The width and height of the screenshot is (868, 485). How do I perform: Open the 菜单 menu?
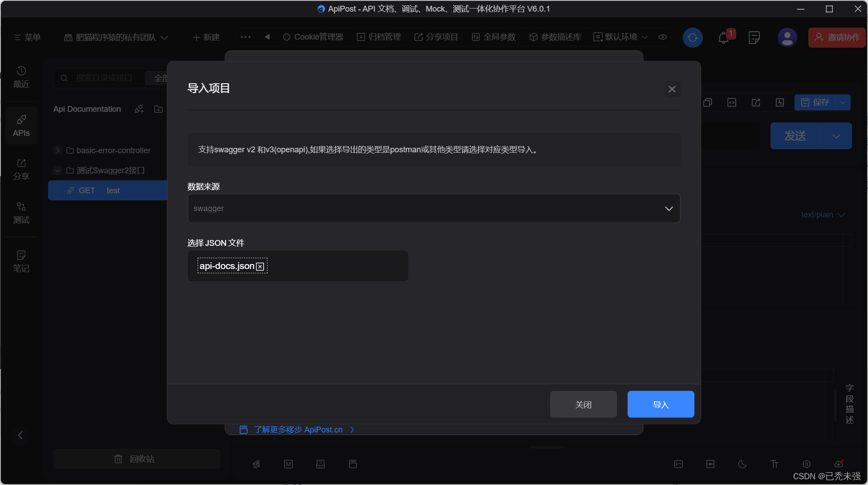pyautogui.click(x=27, y=37)
